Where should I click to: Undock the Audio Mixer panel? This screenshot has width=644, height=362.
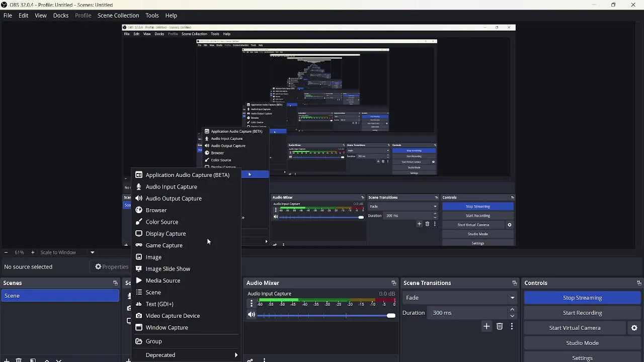[x=393, y=283]
